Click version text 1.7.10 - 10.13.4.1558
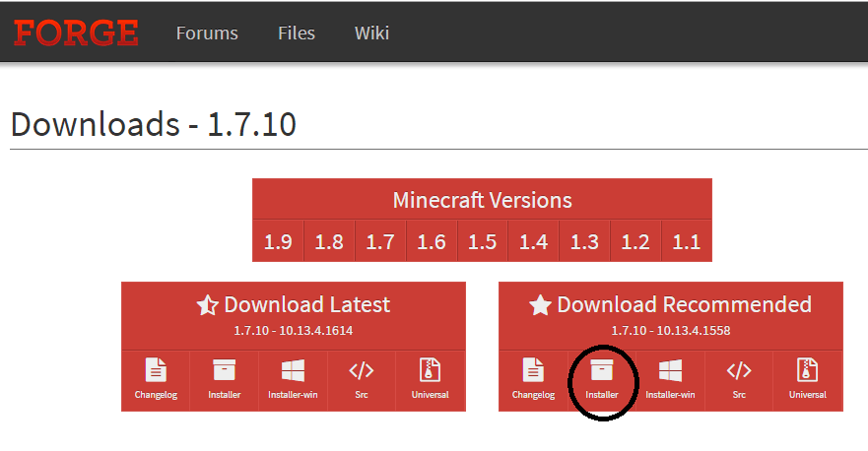868x451 pixels. click(671, 330)
